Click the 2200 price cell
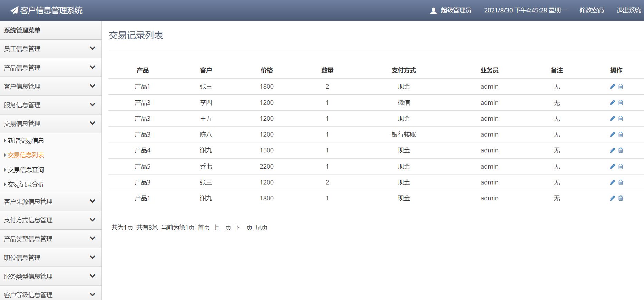 tap(267, 167)
